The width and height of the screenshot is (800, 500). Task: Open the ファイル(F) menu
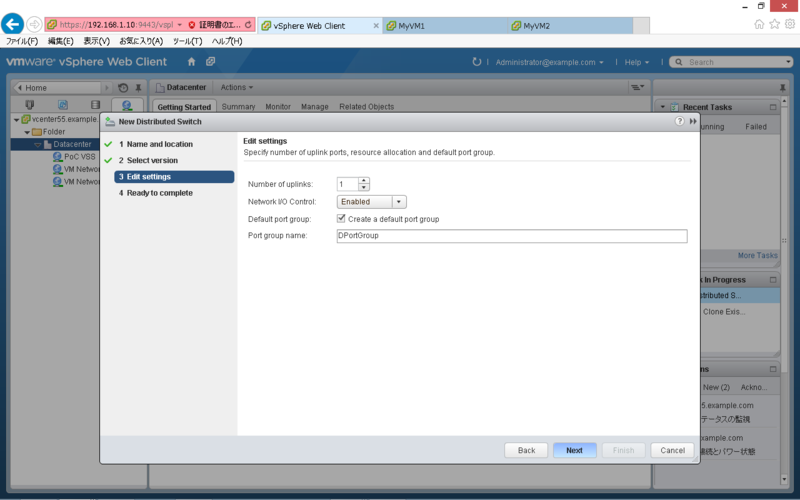pos(22,41)
